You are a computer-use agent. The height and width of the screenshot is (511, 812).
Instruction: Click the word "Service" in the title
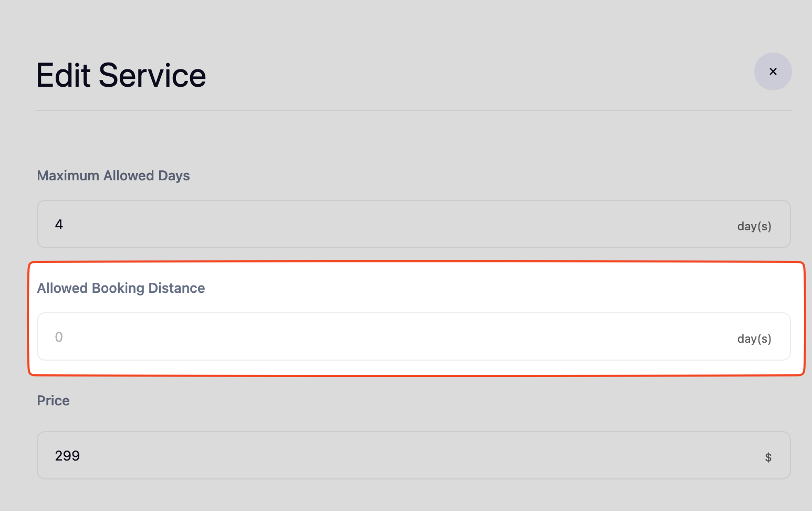(x=152, y=75)
